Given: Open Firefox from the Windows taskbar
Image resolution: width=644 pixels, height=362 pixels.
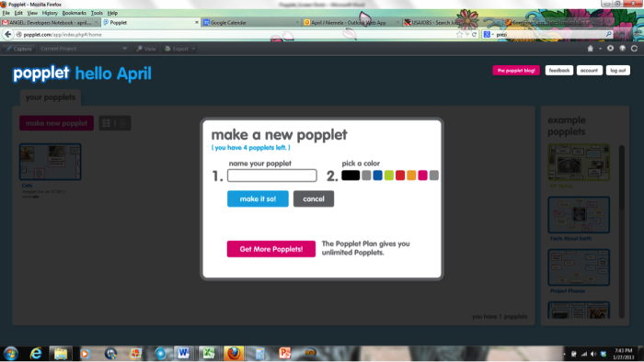Looking at the screenshot, I should click(x=234, y=353).
